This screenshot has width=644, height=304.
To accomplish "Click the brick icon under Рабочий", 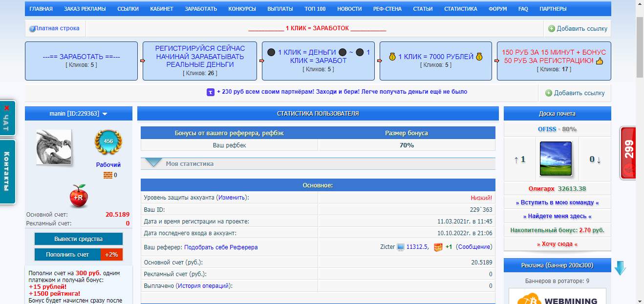I will pyautogui.click(x=107, y=175).
